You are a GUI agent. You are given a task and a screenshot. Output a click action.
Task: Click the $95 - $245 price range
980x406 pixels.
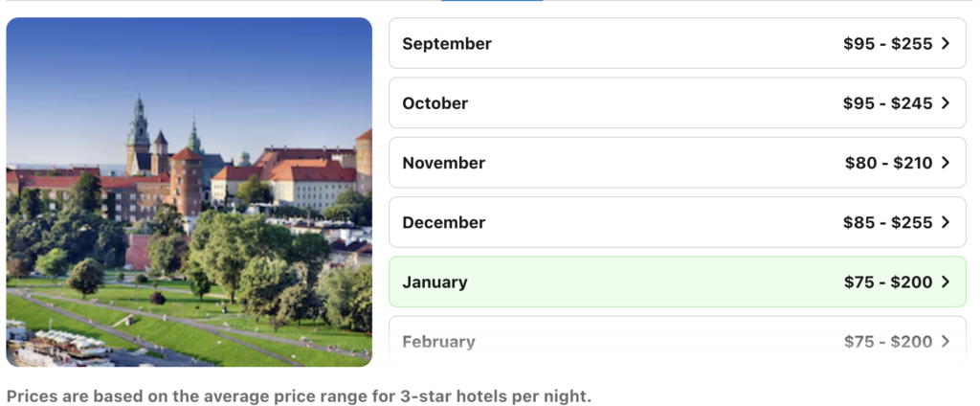[887, 103]
